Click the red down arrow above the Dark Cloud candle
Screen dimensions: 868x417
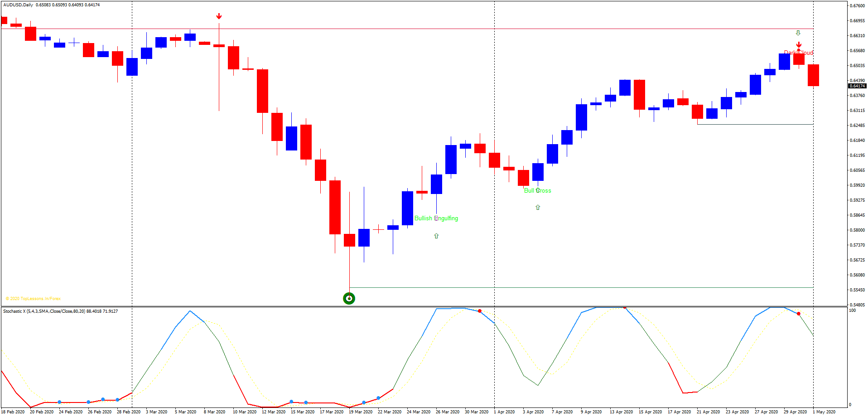tap(798, 45)
